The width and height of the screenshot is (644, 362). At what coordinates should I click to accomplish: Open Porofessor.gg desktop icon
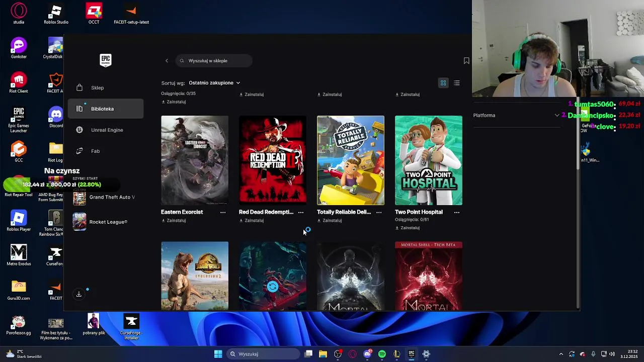(19, 324)
